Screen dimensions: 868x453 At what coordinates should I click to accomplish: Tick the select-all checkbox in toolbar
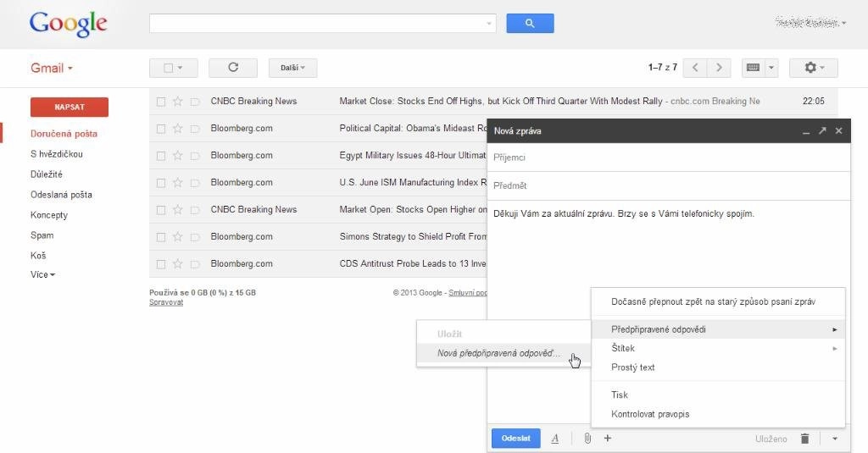click(169, 68)
